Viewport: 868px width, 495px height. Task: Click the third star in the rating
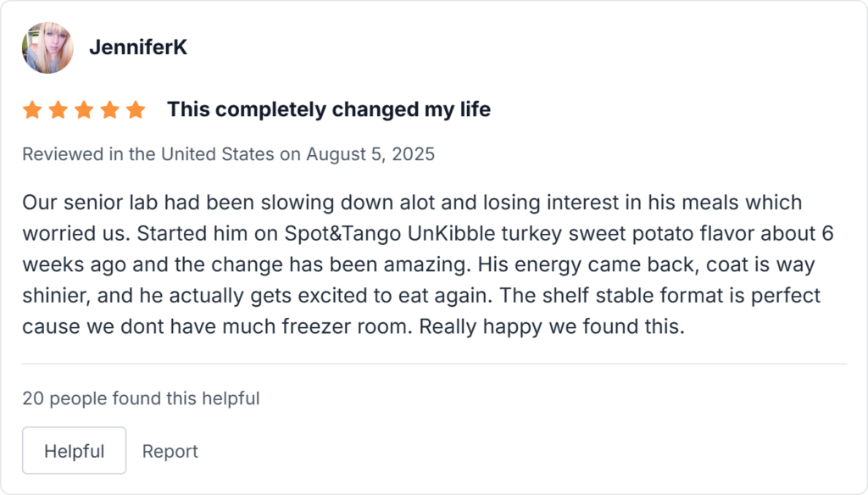pos(84,109)
